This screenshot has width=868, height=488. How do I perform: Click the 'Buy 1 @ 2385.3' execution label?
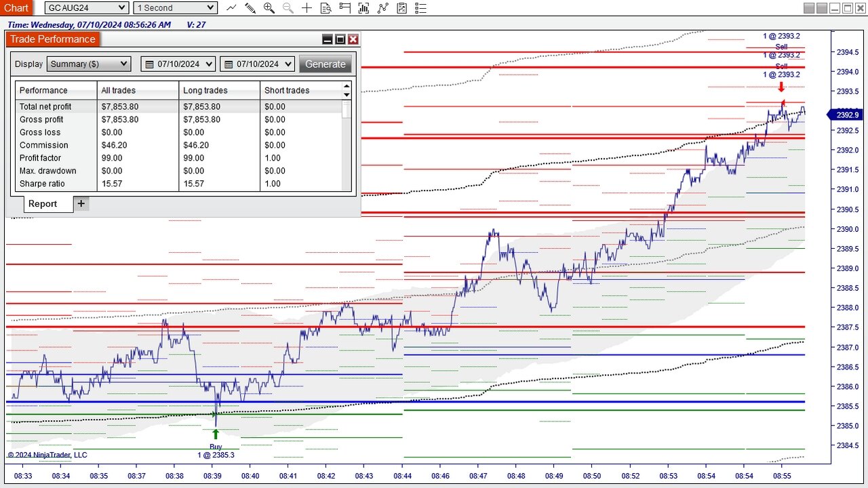click(x=216, y=451)
